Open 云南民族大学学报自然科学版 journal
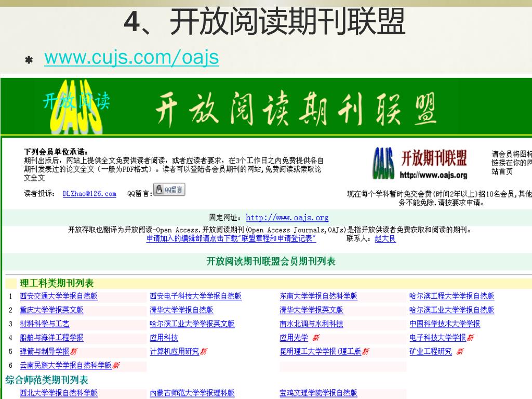 click(x=66, y=365)
